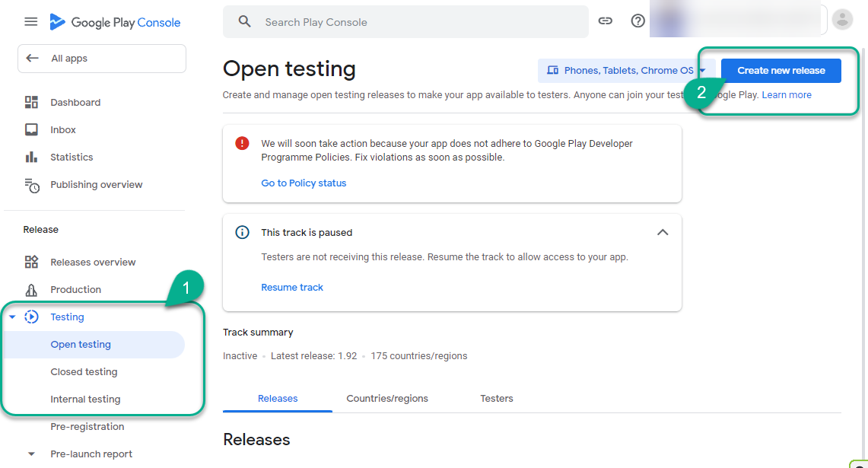The height and width of the screenshot is (468, 868).
Task: Click the copy link icon
Action: coord(605,21)
